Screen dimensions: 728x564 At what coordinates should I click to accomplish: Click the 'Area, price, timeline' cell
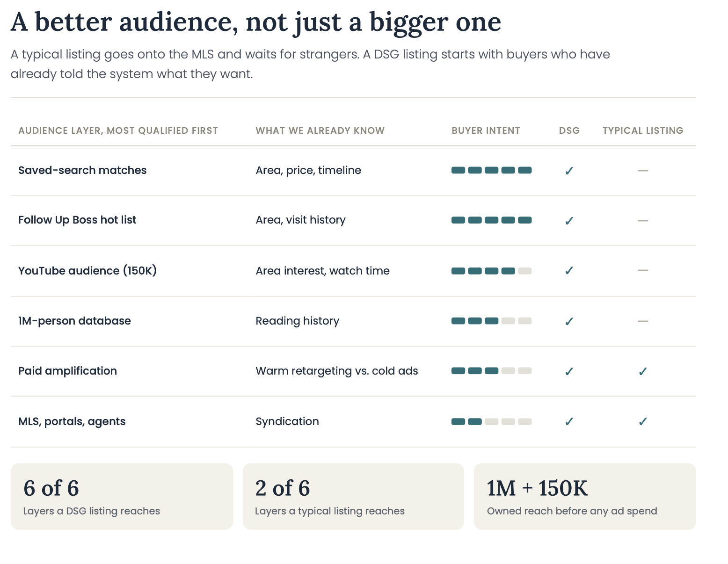point(308,170)
